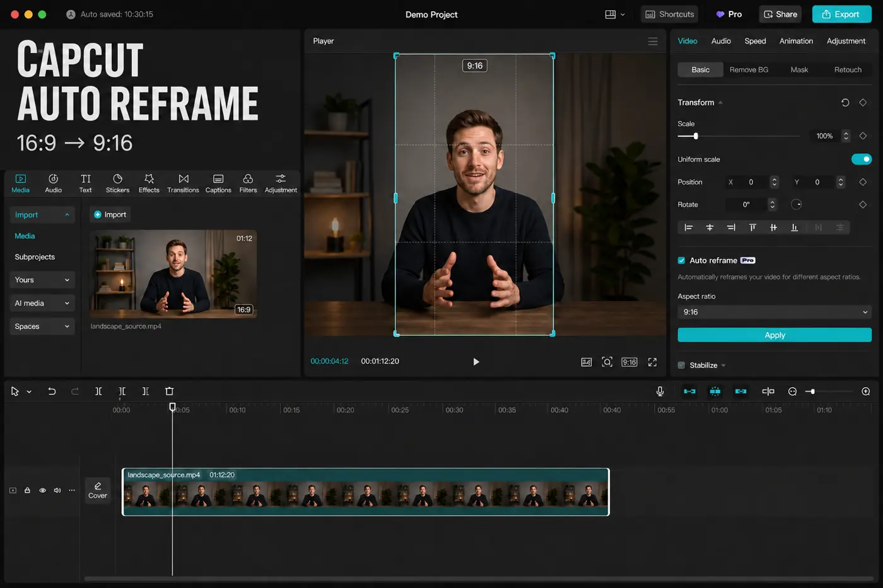Open the Captions panel
Image resolution: width=883 pixels, height=588 pixels.
[218, 183]
